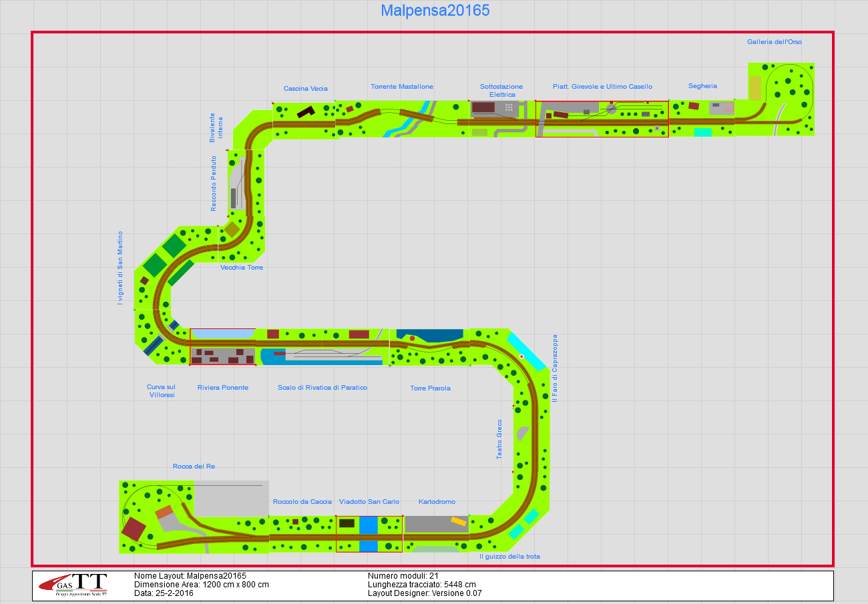The width and height of the screenshot is (868, 604).
Task: Click the olive diamond building at Vecchia Torre
Action: (x=232, y=230)
